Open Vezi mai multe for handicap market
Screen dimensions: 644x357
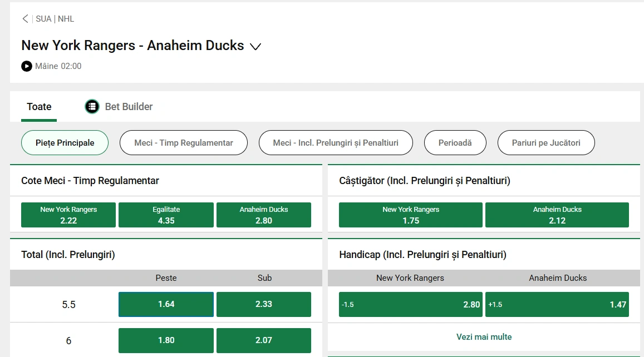(484, 336)
